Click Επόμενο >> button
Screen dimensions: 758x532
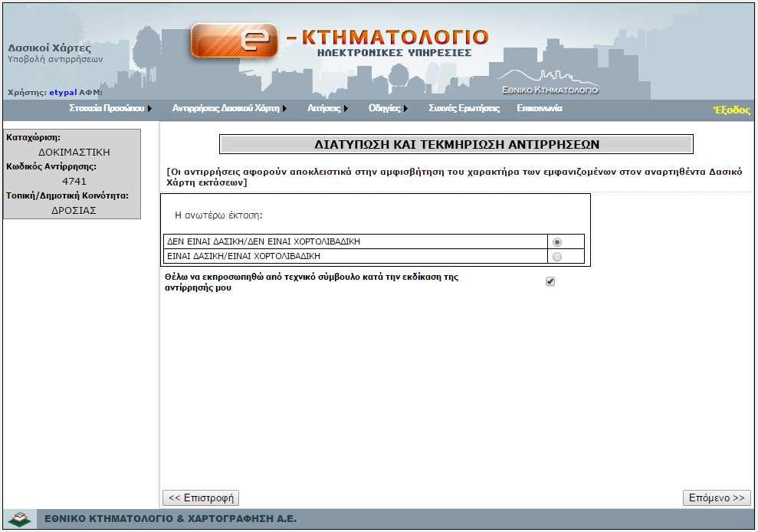[717, 498]
